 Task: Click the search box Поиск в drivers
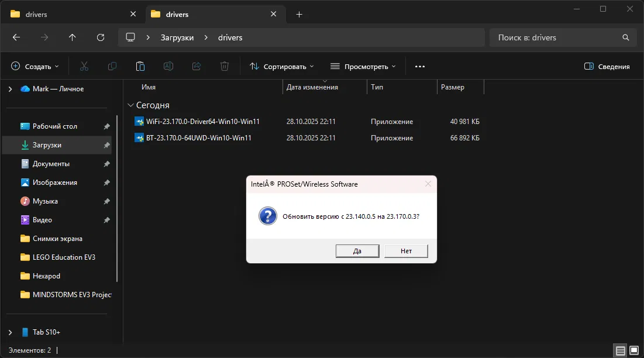coord(562,37)
